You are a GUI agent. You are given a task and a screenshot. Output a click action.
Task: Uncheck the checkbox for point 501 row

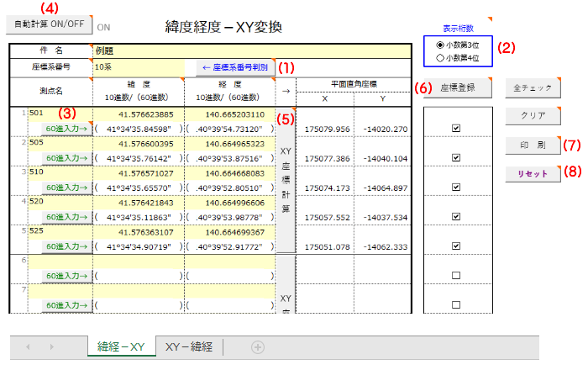tap(456, 129)
